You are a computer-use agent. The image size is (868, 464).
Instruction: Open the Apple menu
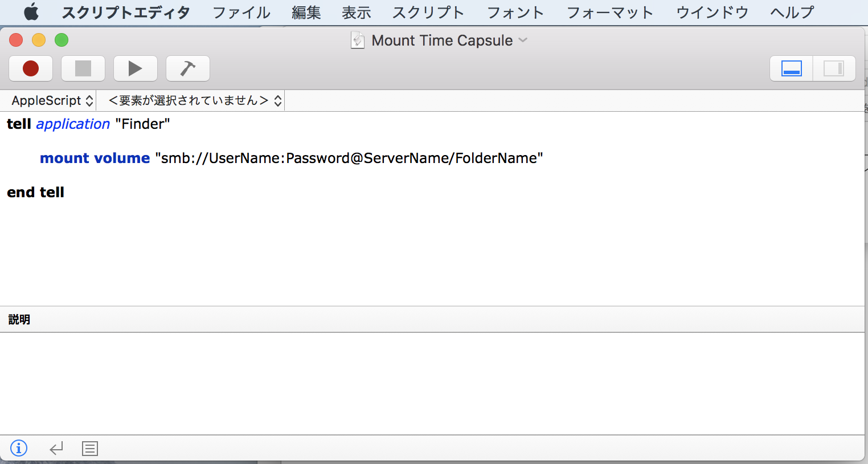(31, 12)
